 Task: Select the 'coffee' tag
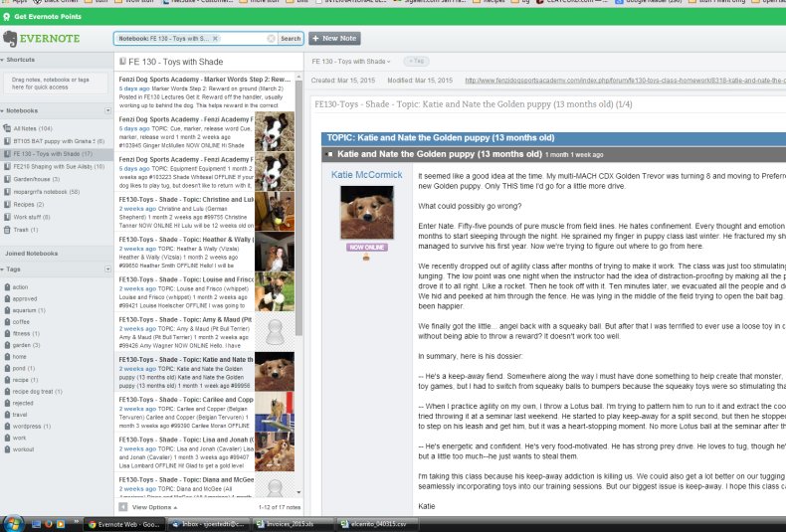(x=21, y=320)
